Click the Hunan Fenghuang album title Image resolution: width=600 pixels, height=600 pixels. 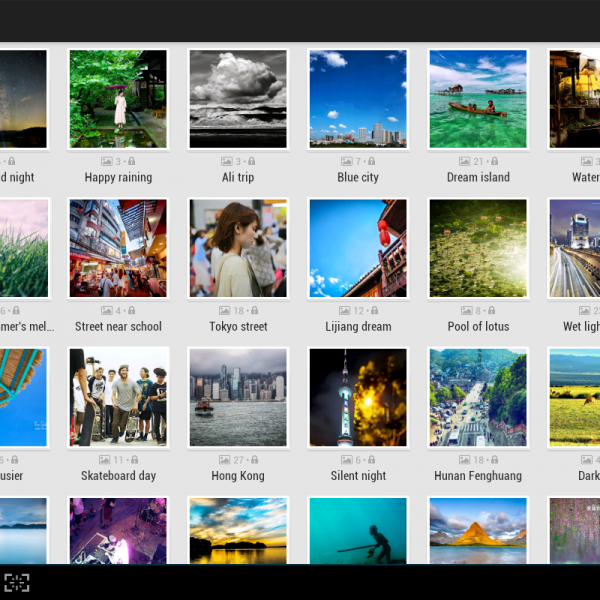click(x=478, y=476)
